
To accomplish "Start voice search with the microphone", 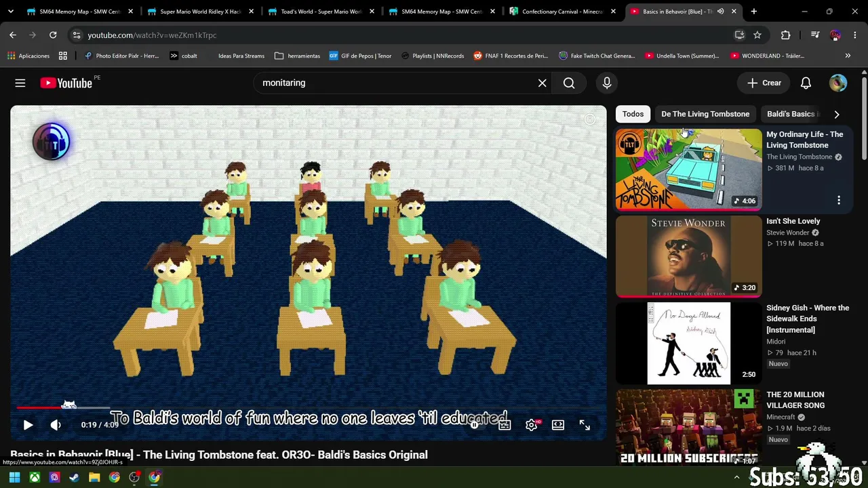I will pos(607,83).
